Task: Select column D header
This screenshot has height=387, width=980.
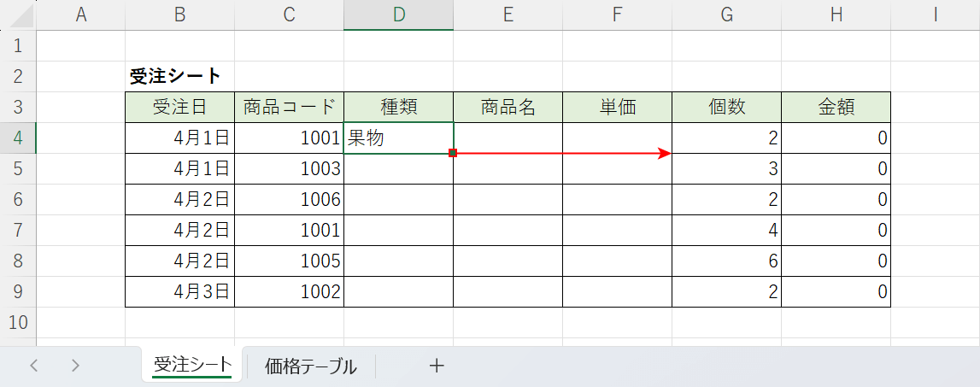Action: click(398, 15)
